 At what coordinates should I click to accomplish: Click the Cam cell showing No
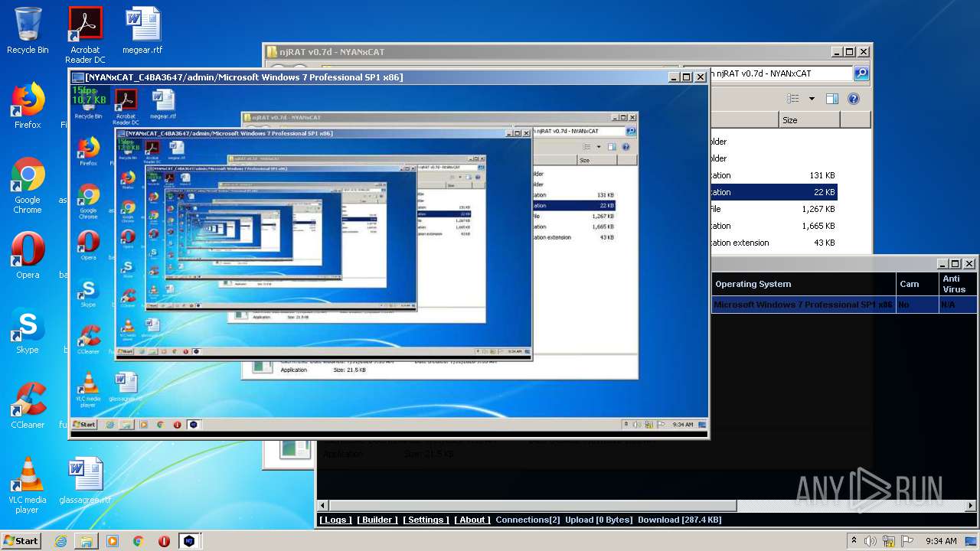click(917, 305)
